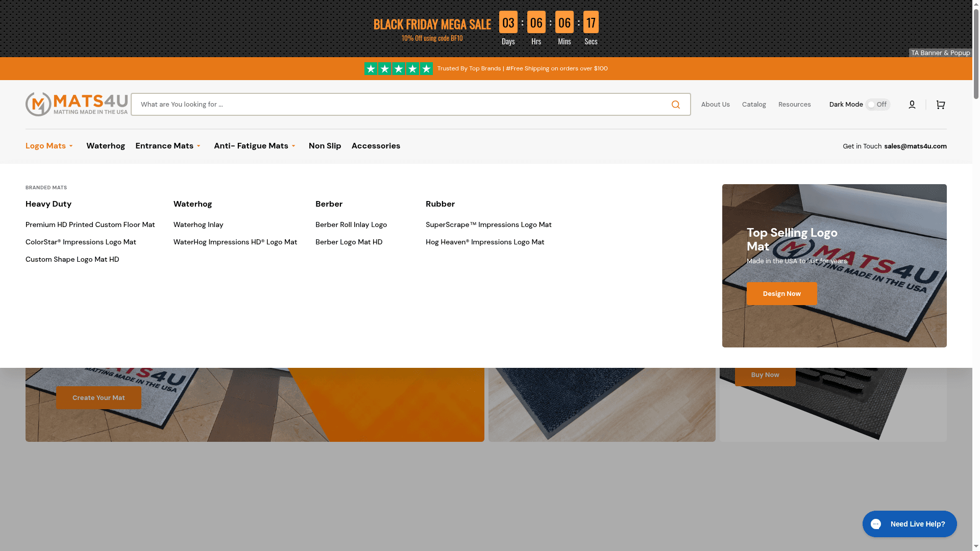Click inside the search input field

[x=357, y=104]
